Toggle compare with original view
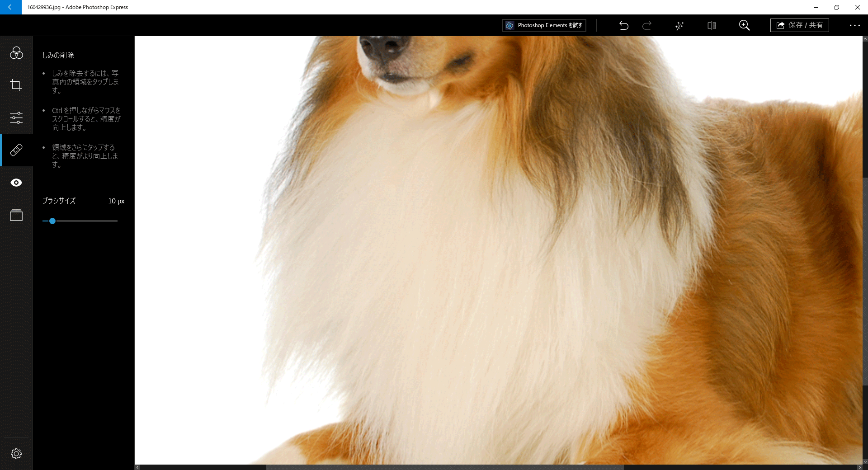 click(x=712, y=25)
